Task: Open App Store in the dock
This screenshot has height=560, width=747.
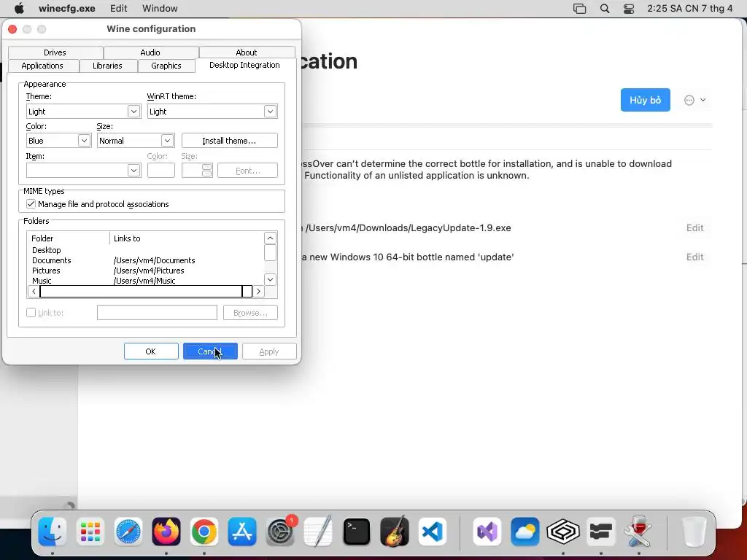Action: 242,532
